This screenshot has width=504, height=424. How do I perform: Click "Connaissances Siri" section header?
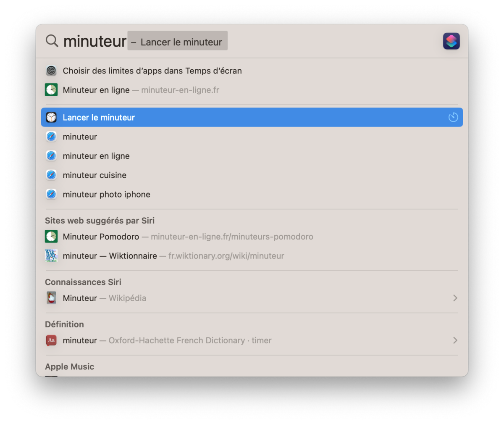click(x=83, y=282)
